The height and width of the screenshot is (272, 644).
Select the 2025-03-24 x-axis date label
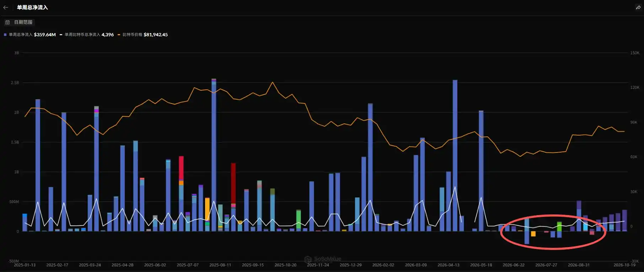90,265
